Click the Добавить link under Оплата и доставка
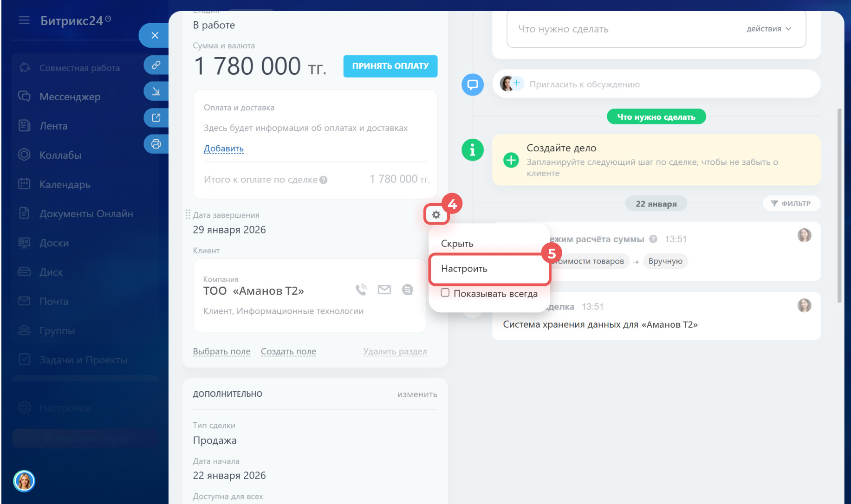 point(223,148)
